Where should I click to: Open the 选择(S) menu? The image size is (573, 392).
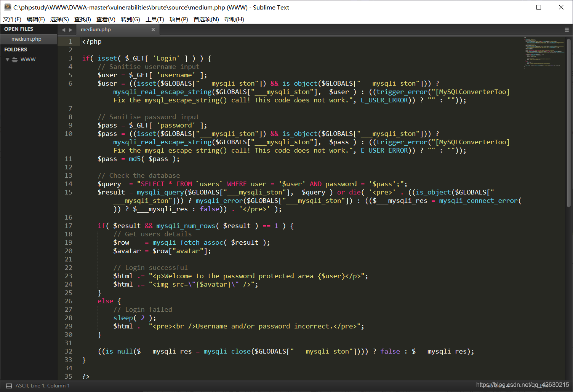(x=59, y=19)
